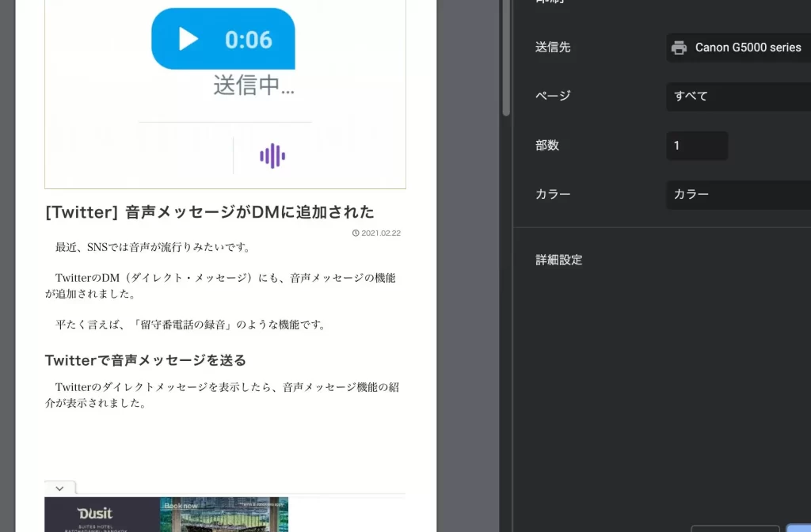811x532 pixels.
Task: Open the ページ dropdown showing すべて
Action: [x=739, y=96]
